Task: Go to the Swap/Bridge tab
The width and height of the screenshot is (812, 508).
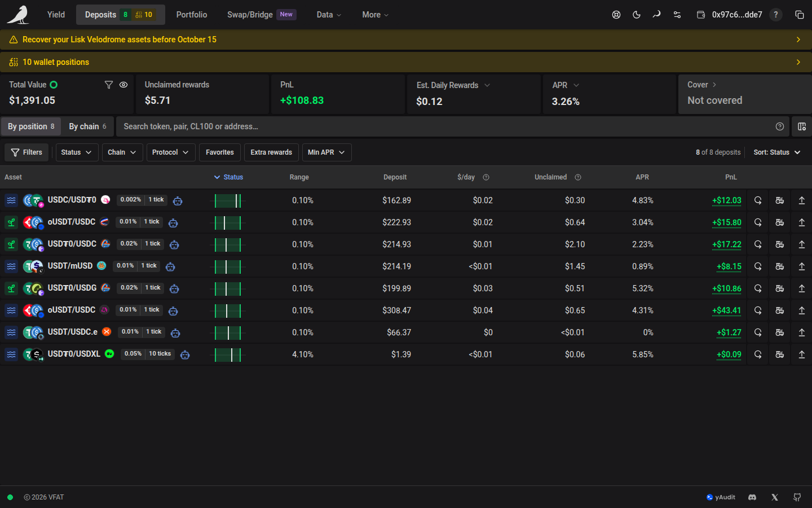Action: click(262, 15)
